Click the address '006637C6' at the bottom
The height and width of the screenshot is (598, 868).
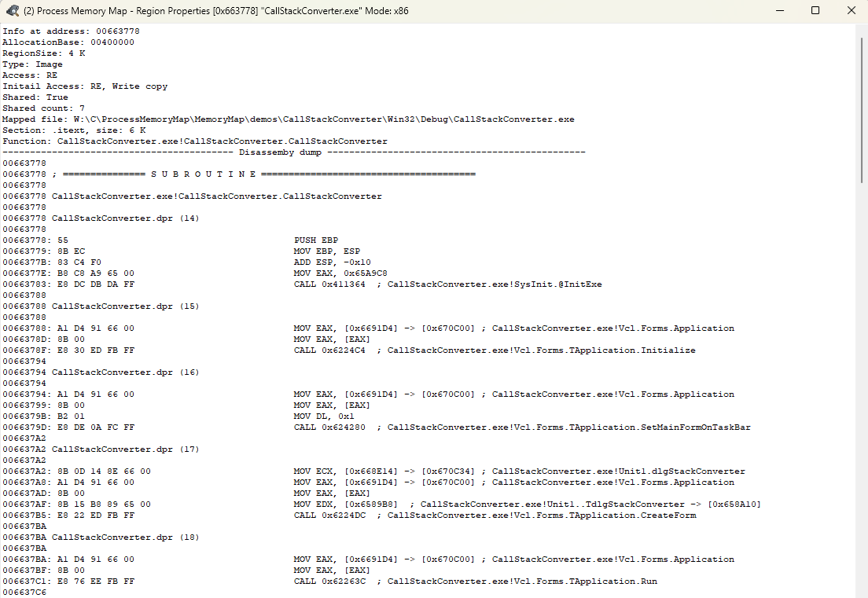coord(24,592)
